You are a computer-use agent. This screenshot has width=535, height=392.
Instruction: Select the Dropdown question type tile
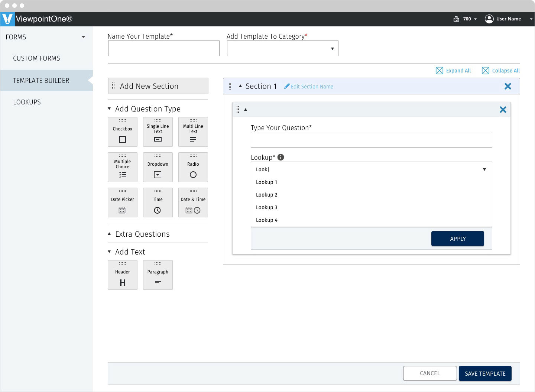coord(158,167)
